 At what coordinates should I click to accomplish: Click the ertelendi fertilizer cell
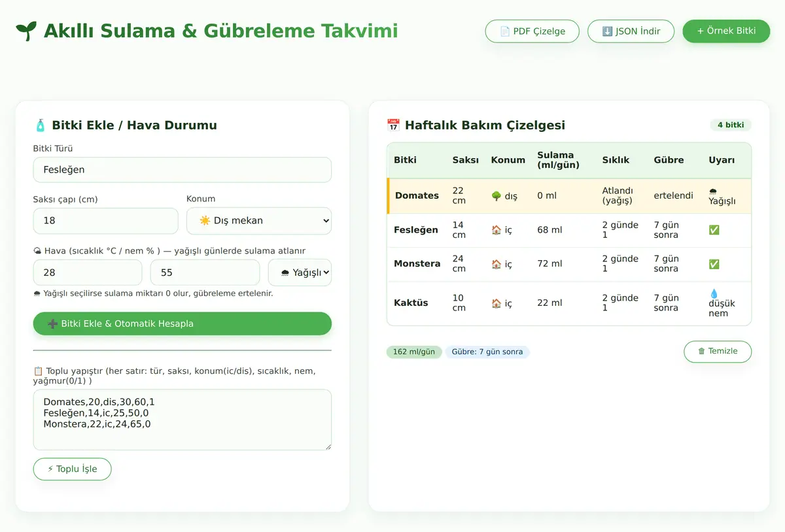point(673,195)
